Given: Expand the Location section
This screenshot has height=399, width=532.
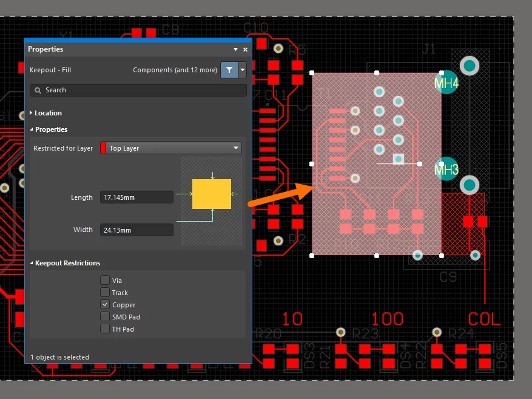Looking at the screenshot, I should coord(46,113).
